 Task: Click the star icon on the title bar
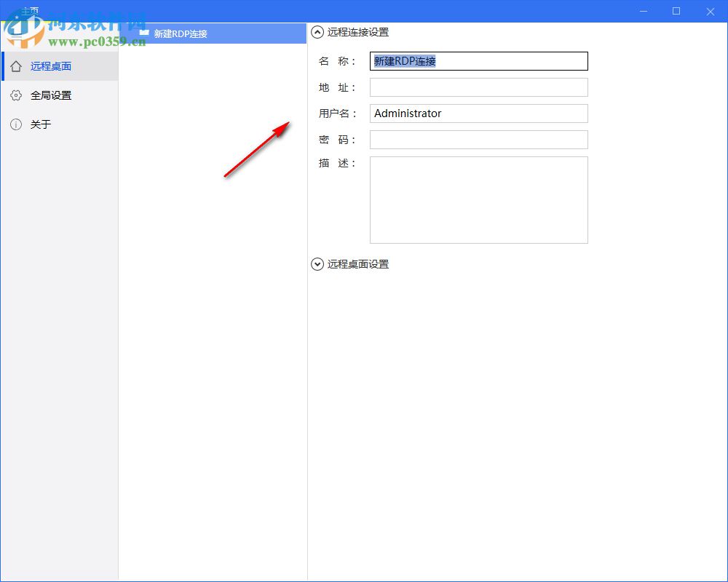click(17, 16)
